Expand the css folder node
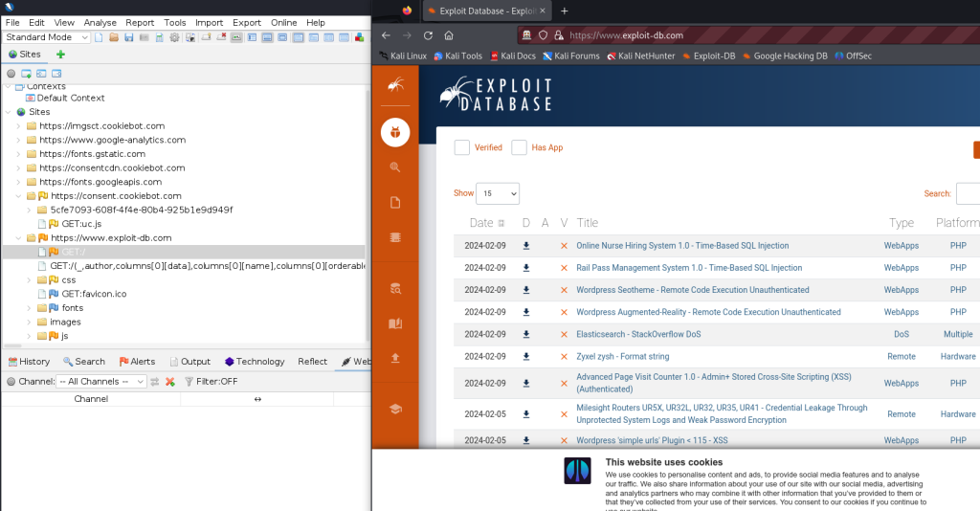This screenshot has height=511, width=980. [29, 279]
